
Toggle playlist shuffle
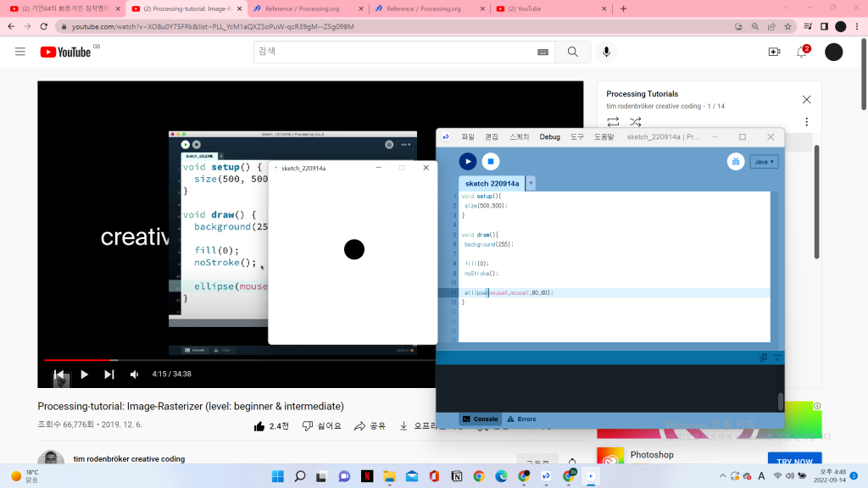click(635, 122)
